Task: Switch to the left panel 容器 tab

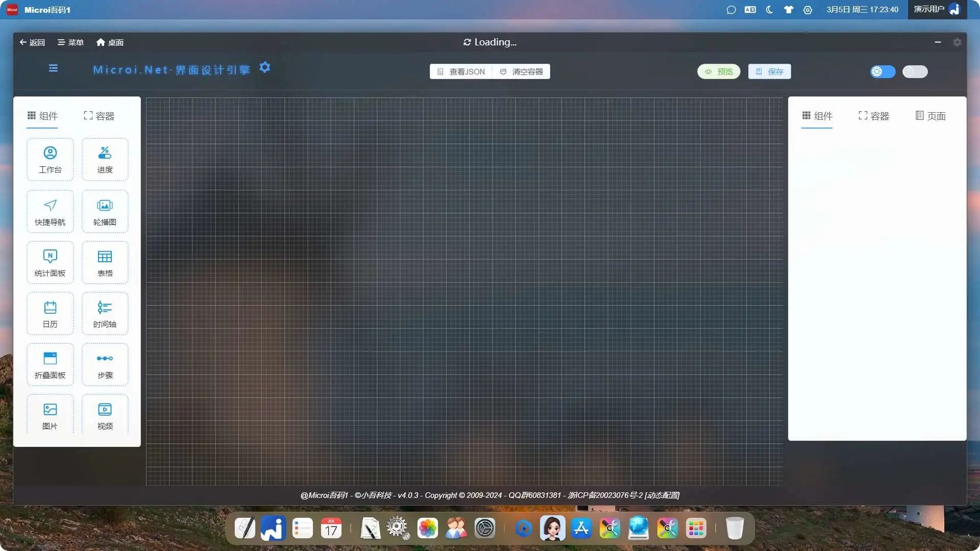Action: click(x=99, y=116)
